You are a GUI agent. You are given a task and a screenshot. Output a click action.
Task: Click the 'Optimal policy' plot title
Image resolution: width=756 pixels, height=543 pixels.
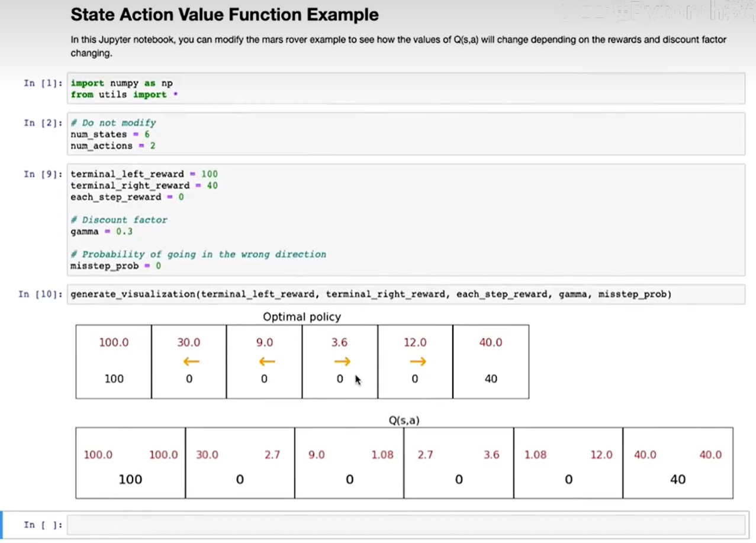pos(302,317)
